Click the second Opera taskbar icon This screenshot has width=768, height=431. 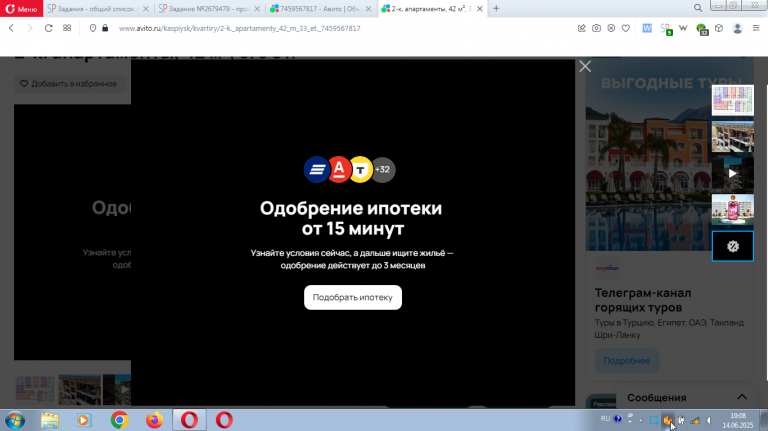224,420
